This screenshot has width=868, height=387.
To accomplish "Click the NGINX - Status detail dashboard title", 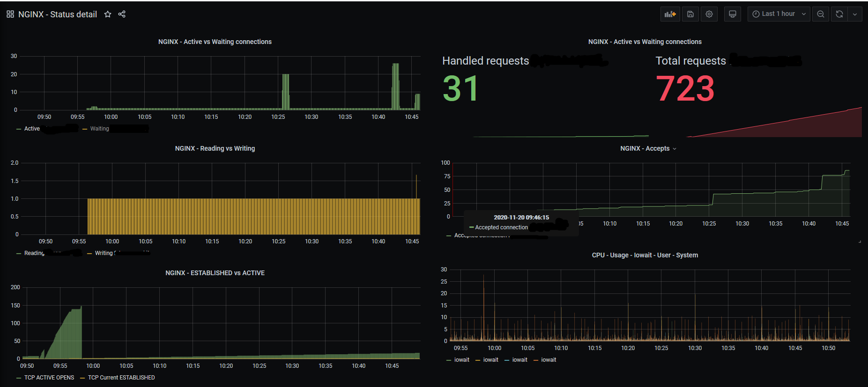I will tap(58, 15).
